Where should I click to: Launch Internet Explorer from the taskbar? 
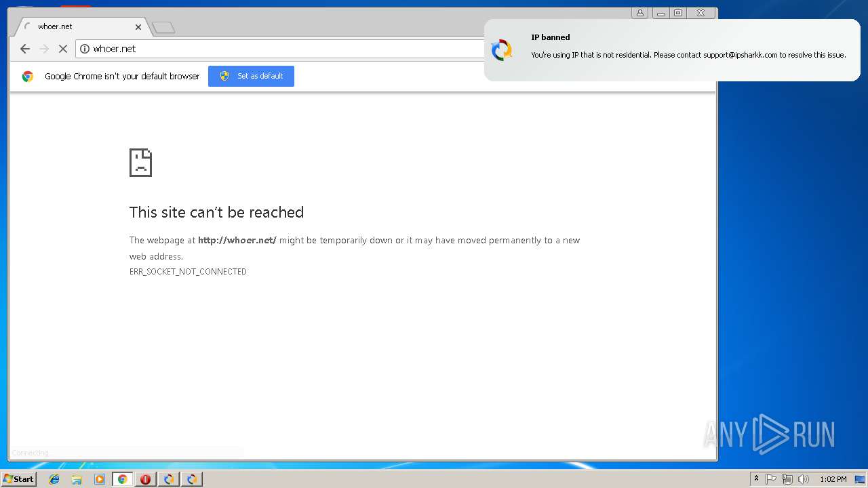tap(54, 479)
